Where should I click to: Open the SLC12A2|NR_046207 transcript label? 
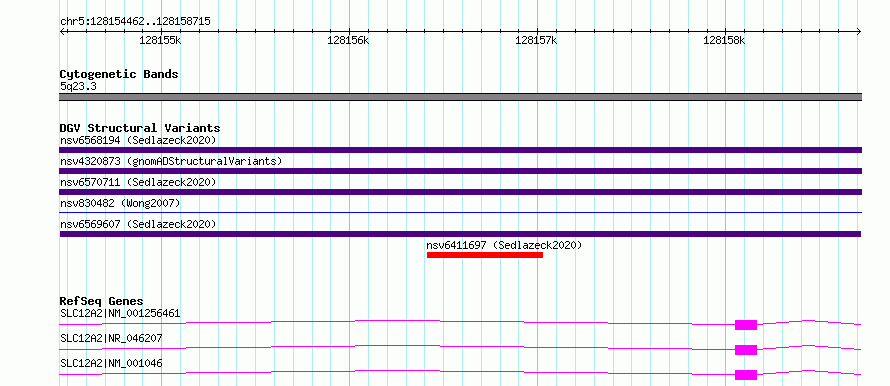[111, 338]
